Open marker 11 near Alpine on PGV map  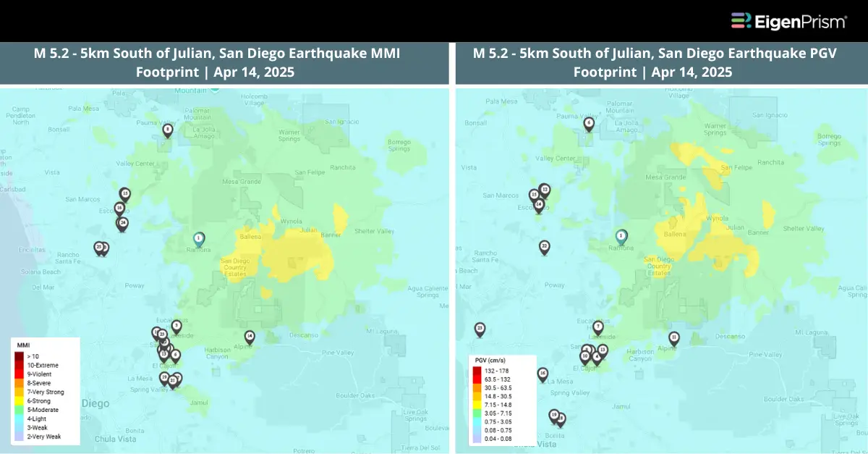click(x=673, y=338)
